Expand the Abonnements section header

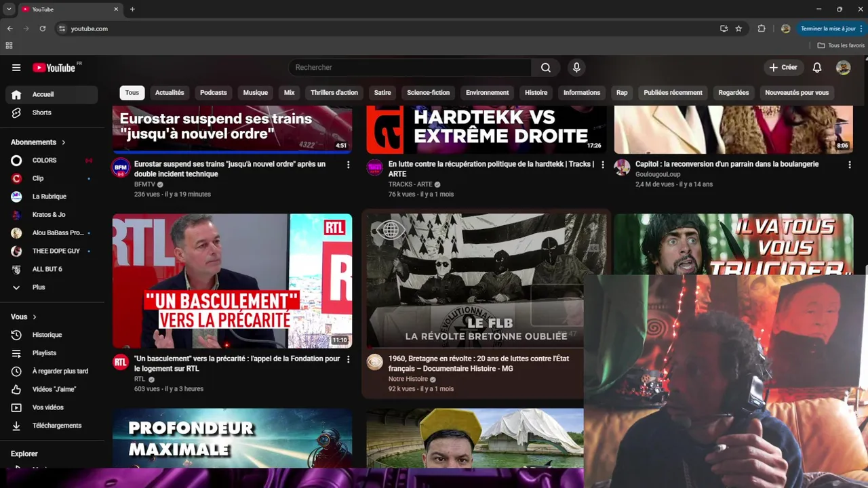click(38, 142)
